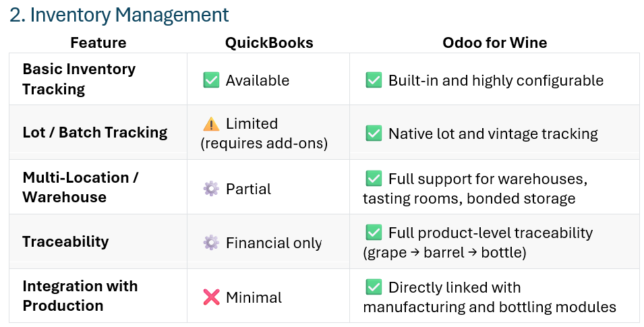Viewport: 644px width, 327px height.
Task: Click the green checkmark beside QuickBooks Available
Action: pyautogui.click(x=211, y=80)
